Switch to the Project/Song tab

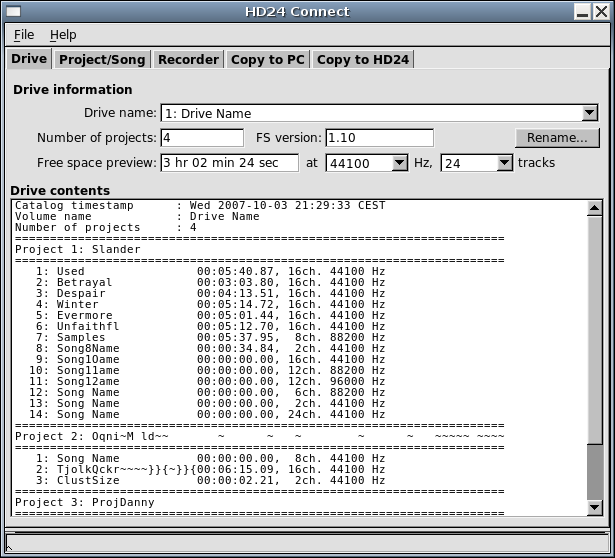102,59
